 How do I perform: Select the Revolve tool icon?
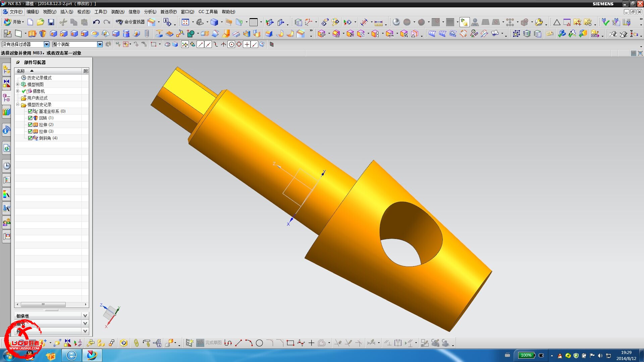click(x=43, y=34)
